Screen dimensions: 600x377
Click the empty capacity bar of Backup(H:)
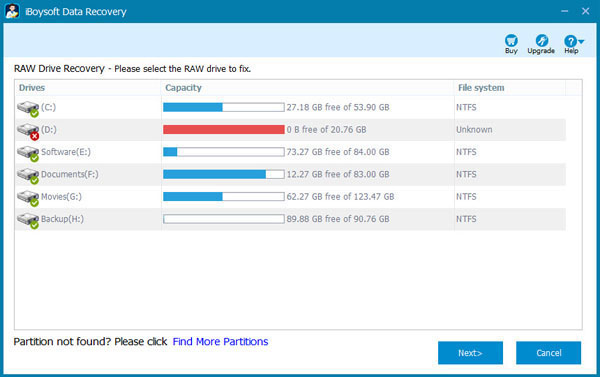click(224, 219)
